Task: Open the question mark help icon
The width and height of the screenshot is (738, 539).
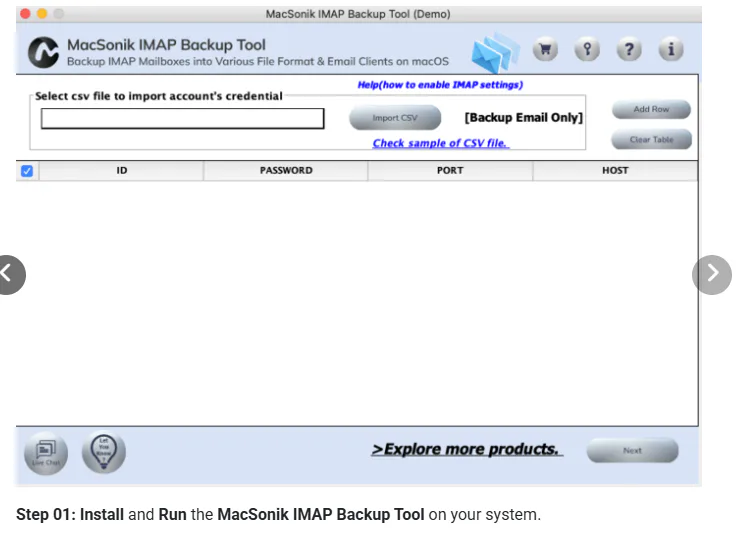Action: (x=629, y=49)
